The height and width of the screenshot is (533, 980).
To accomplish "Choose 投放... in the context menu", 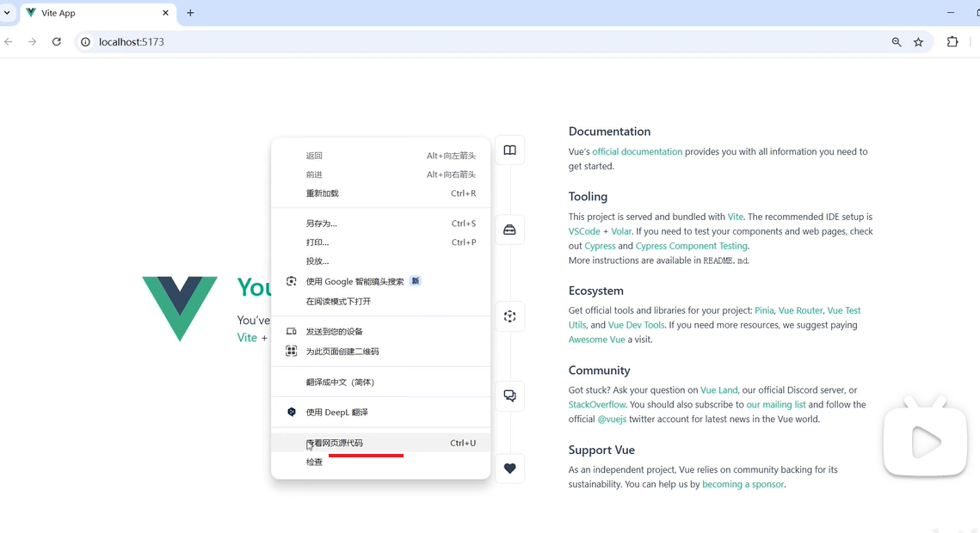I will 380,260.
